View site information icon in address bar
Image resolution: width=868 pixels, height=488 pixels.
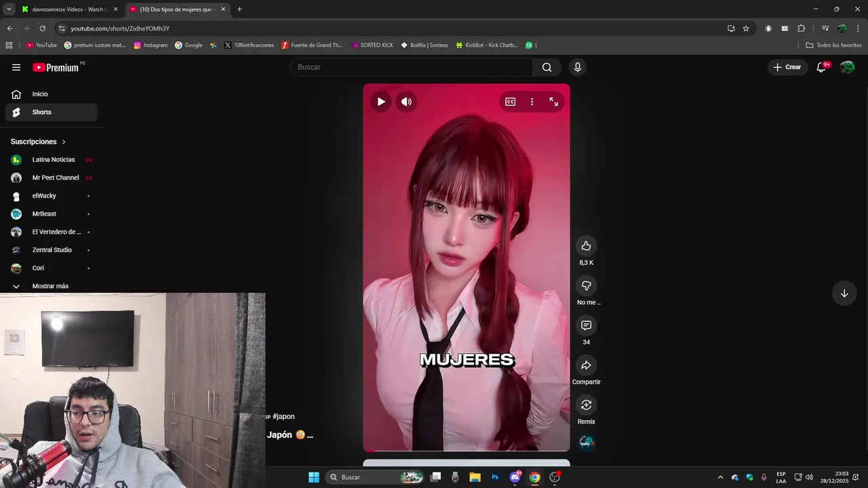[62, 28]
